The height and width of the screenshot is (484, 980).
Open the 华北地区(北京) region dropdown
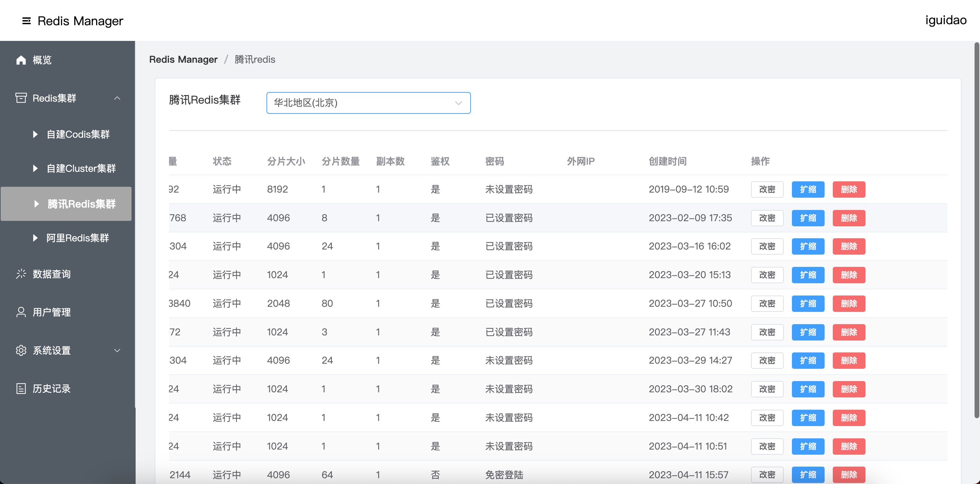tap(368, 103)
